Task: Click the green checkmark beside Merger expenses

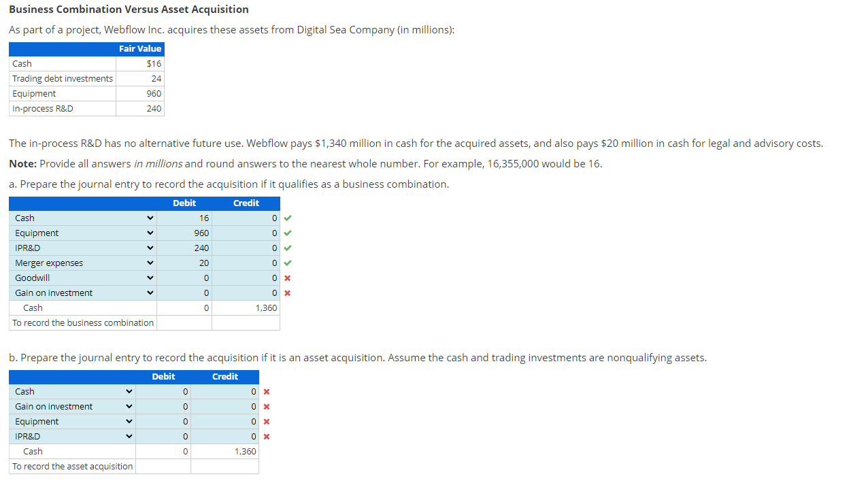Action: click(x=288, y=263)
